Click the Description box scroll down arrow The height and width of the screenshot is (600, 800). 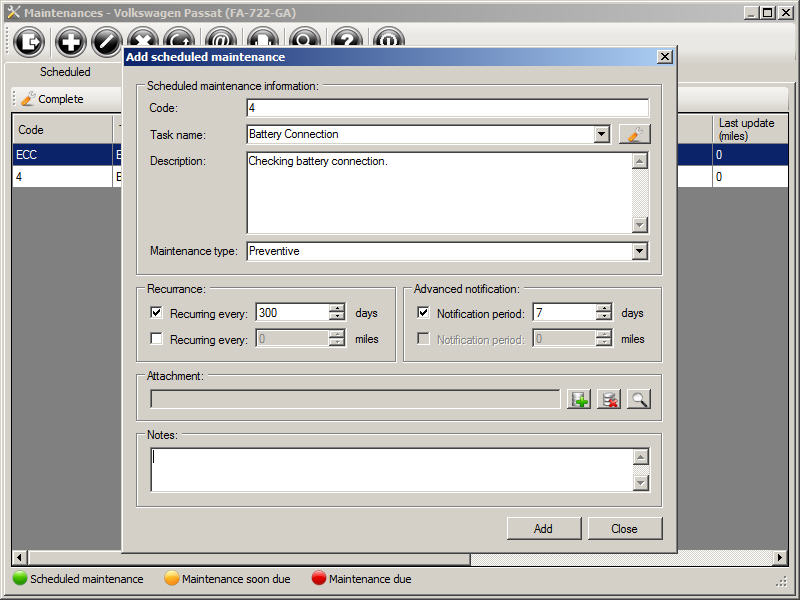tap(640, 225)
